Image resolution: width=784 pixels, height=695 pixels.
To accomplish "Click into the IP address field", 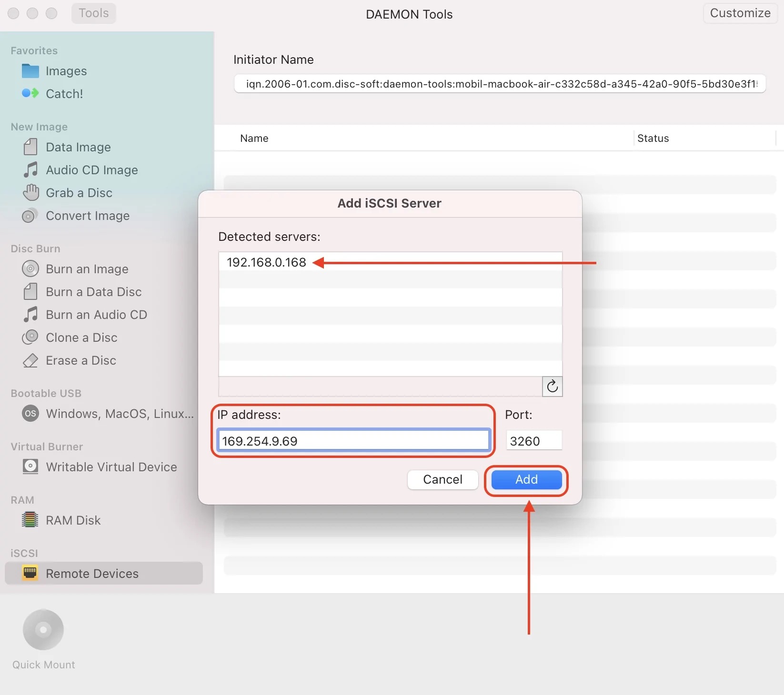I will tap(353, 441).
